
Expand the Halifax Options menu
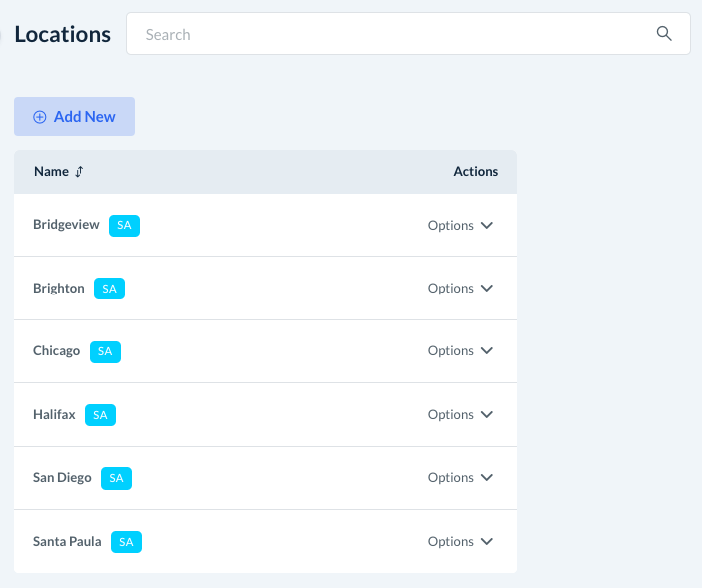click(460, 415)
